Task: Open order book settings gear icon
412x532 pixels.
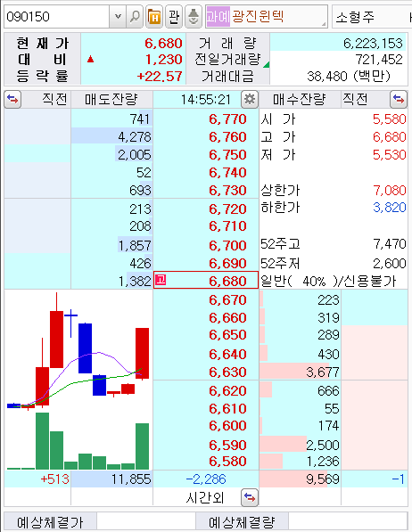Action: click(x=250, y=100)
